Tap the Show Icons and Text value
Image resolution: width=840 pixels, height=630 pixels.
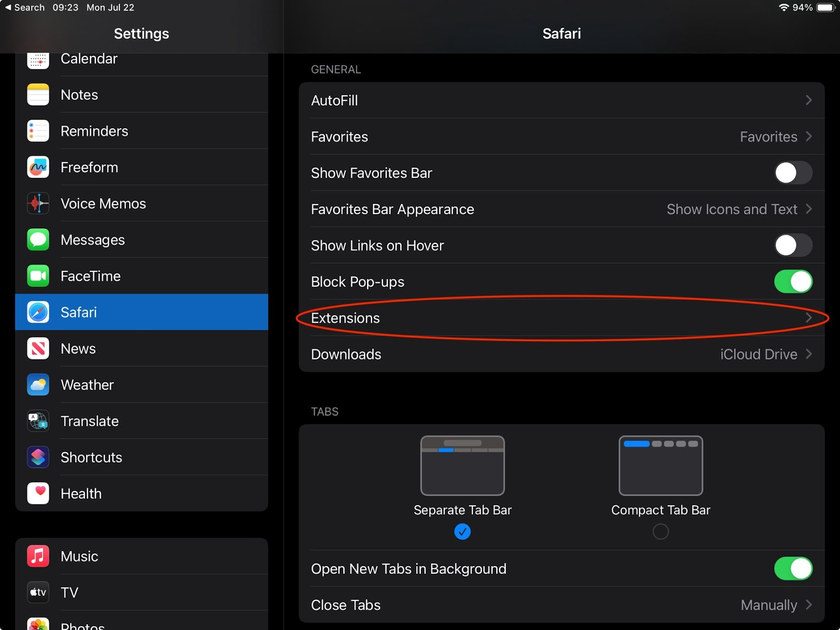(732, 209)
